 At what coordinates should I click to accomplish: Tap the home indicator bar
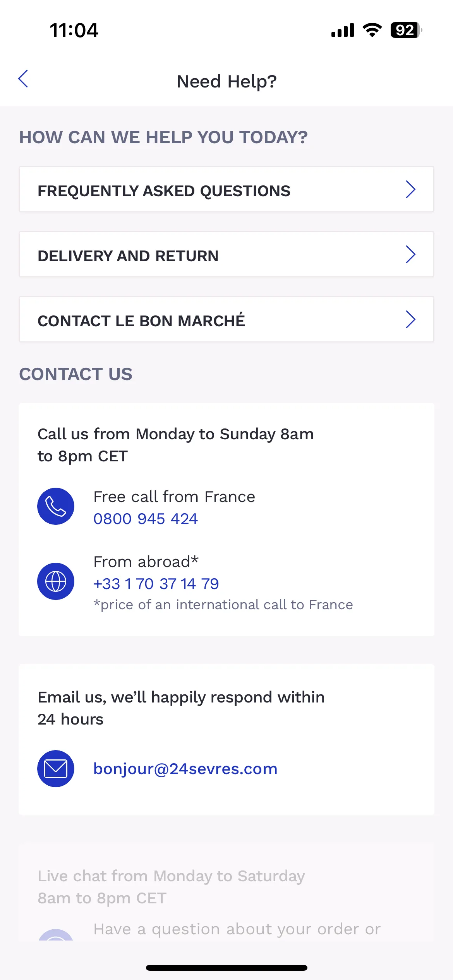pyautogui.click(x=226, y=968)
